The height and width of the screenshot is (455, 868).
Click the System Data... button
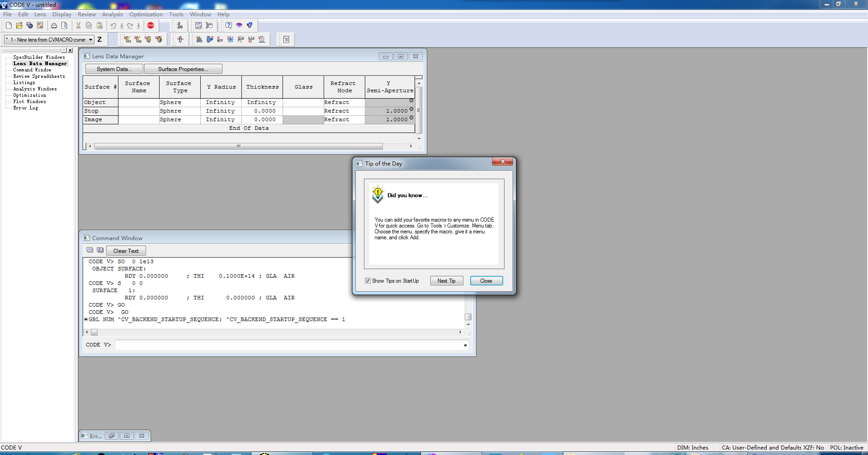[x=114, y=69]
